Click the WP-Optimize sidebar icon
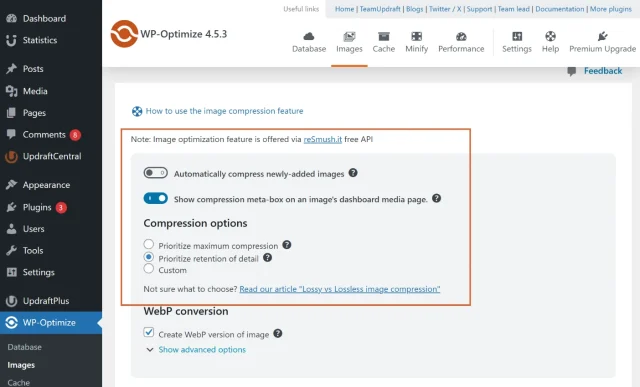The image size is (640, 387). 11,322
